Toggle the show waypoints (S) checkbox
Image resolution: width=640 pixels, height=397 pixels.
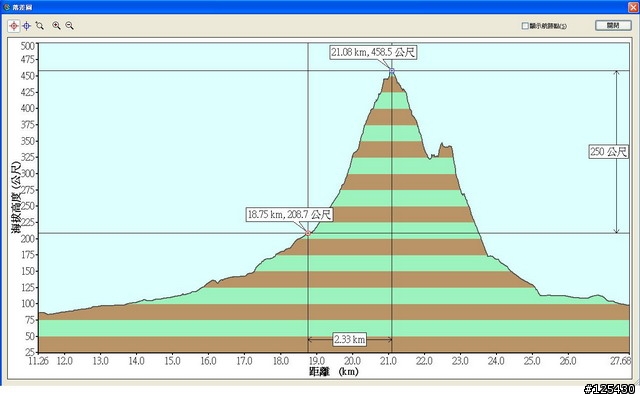click(x=525, y=26)
